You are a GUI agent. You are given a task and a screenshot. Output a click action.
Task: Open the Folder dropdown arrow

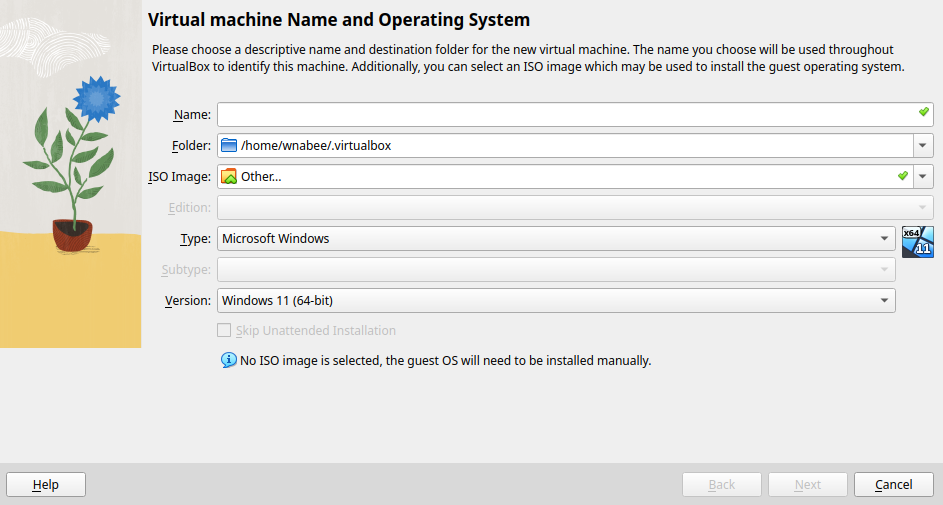pyautogui.click(x=923, y=145)
